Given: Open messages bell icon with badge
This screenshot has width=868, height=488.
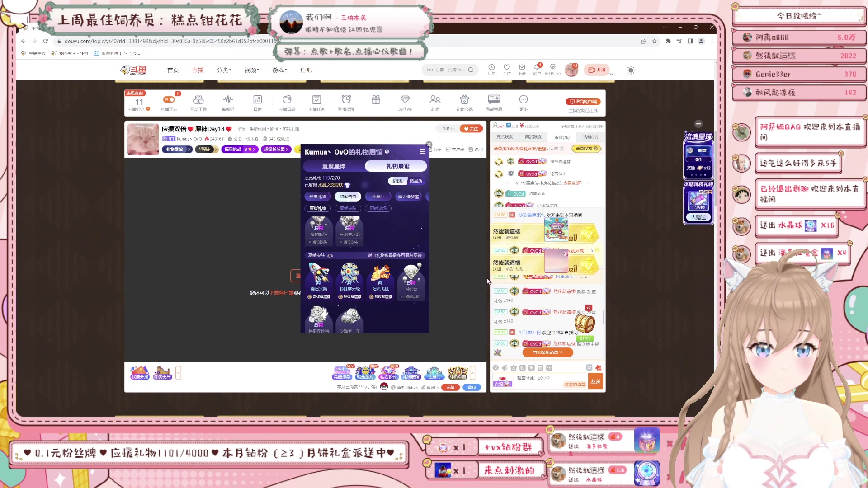Looking at the screenshot, I should click(x=537, y=67).
